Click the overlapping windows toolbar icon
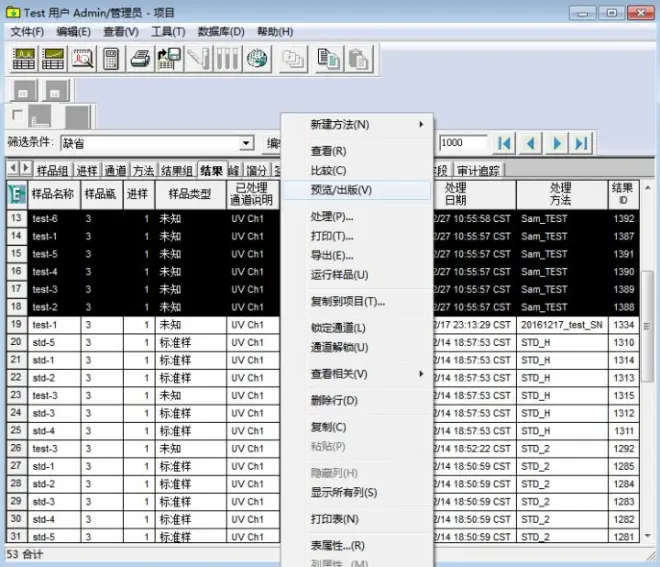 (293, 59)
